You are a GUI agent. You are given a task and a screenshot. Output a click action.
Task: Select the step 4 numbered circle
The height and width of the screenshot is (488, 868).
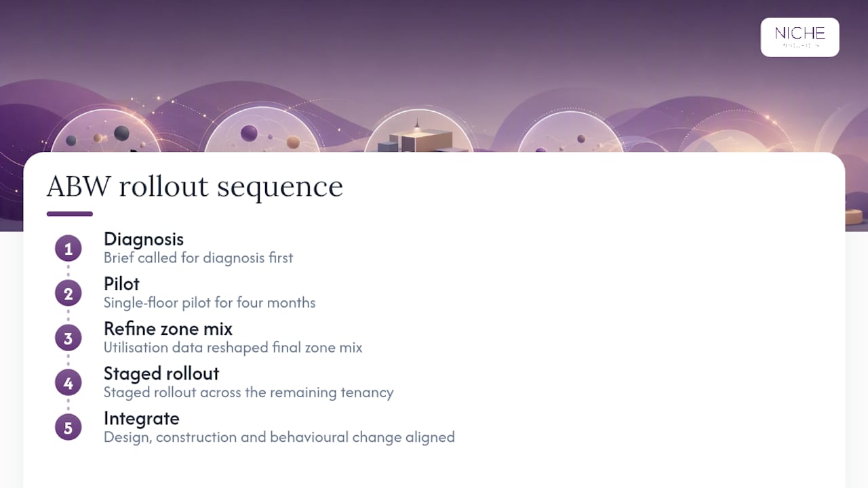[68, 383]
